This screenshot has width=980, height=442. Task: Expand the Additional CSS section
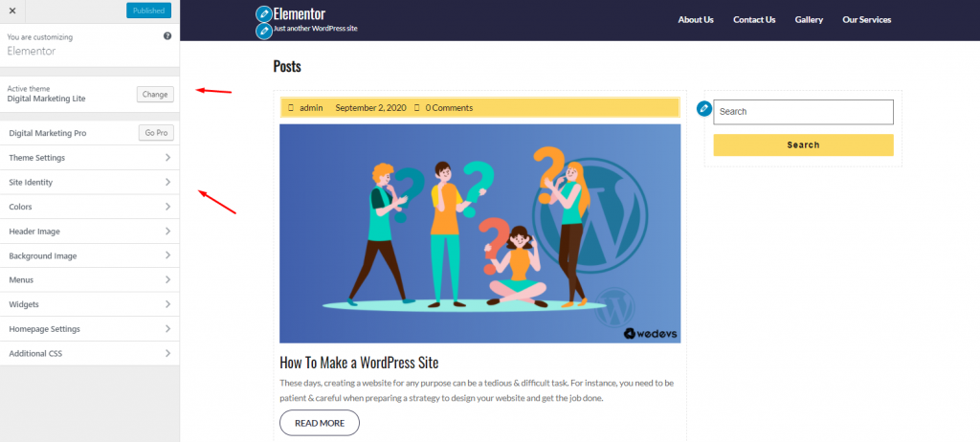pos(89,353)
